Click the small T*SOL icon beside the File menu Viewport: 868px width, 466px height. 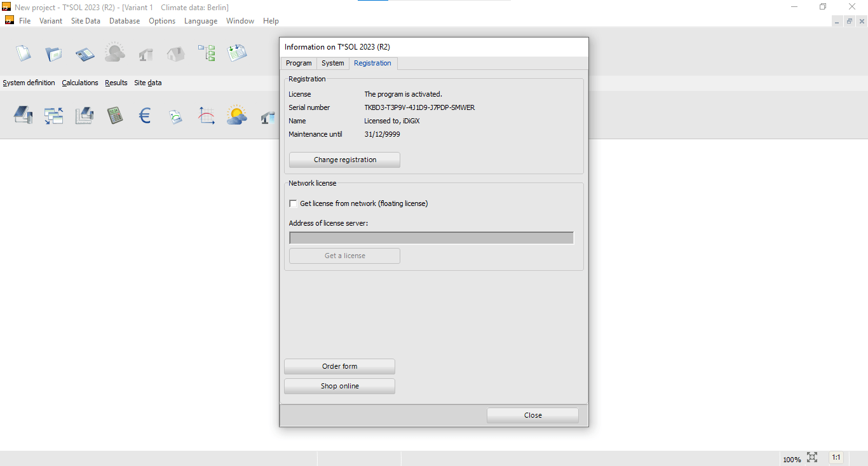coord(9,20)
